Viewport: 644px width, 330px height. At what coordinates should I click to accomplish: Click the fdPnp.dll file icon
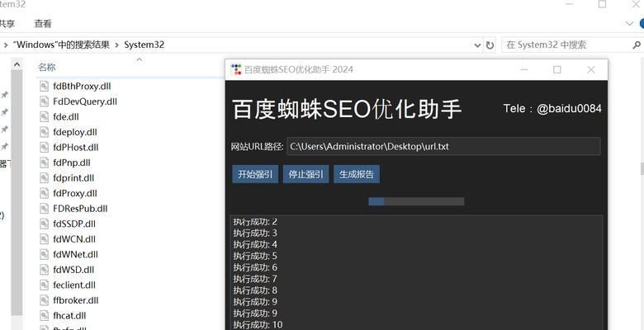[x=45, y=163]
